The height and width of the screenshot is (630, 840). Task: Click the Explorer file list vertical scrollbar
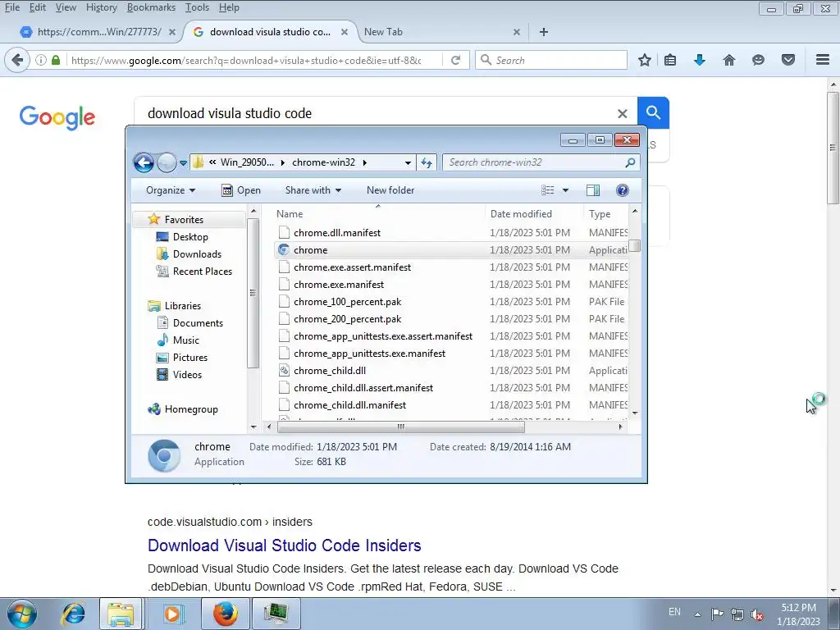[635, 246]
